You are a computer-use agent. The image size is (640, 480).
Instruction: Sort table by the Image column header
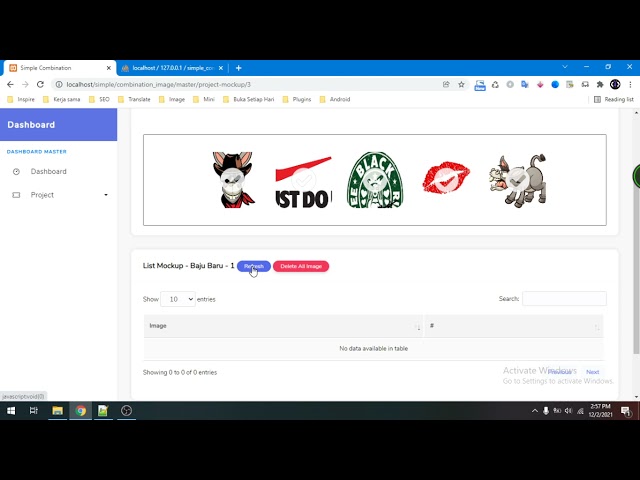284,326
